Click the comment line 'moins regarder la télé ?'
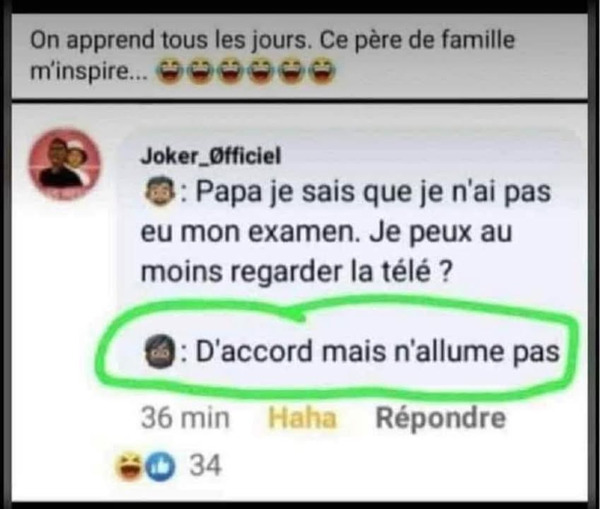 pos(297,272)
